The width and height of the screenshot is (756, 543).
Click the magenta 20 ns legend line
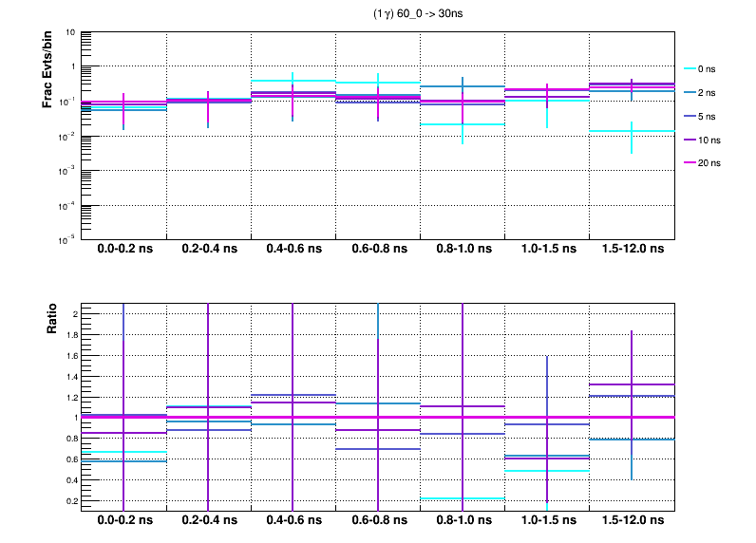(x=690, y=163)
